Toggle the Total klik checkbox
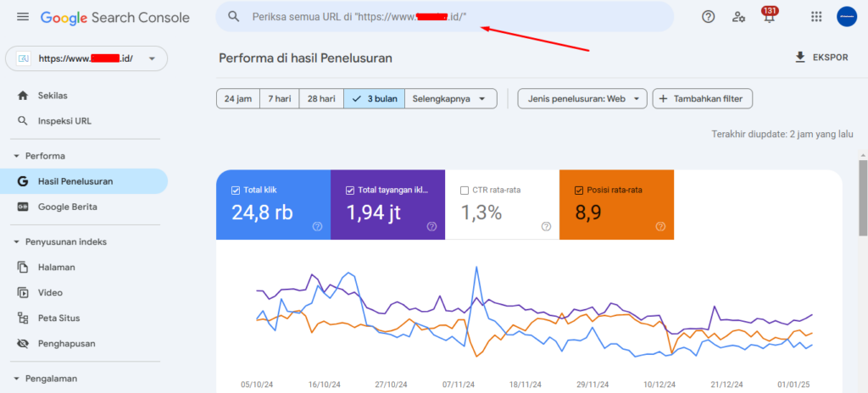This screenshot has width=868, height=393. click(x=236, y=191)
